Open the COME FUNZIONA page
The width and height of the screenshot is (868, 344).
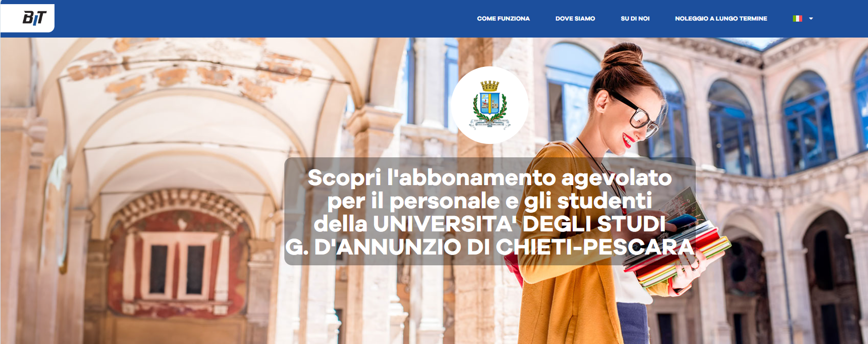point(503,19)
